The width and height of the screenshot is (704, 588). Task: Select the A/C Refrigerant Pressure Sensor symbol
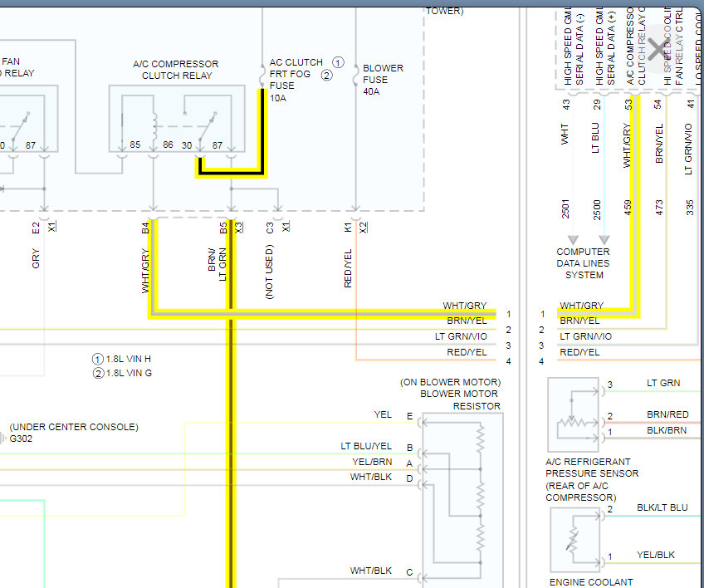pyautogui.click(x=574, y=414)
